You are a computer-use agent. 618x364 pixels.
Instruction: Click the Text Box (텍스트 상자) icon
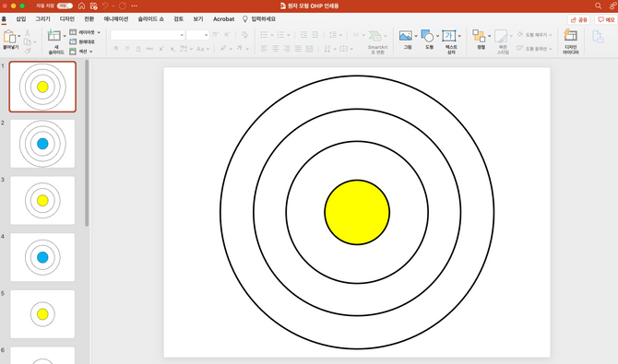449,36
